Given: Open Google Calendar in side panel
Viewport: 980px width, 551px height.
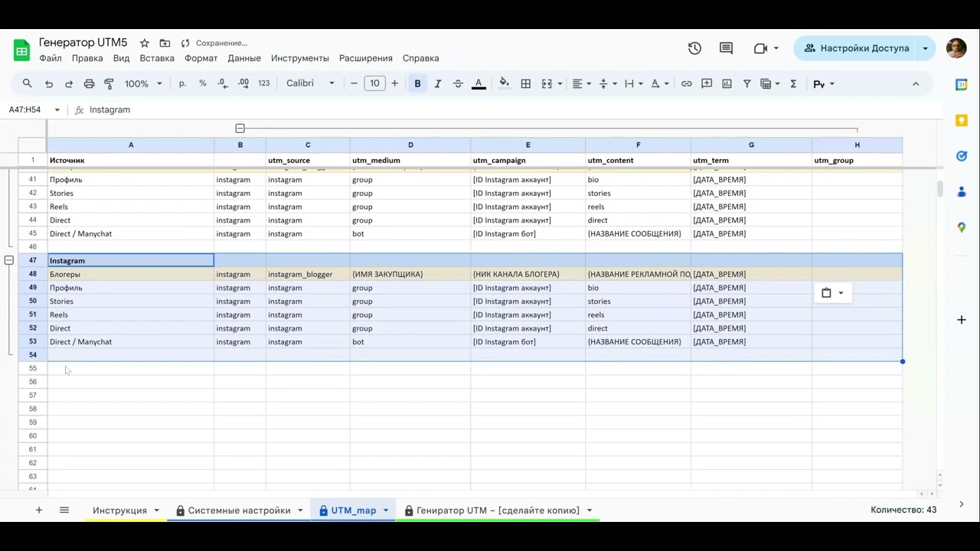Looking at the screenshot, I should click(x=962, y=85).
